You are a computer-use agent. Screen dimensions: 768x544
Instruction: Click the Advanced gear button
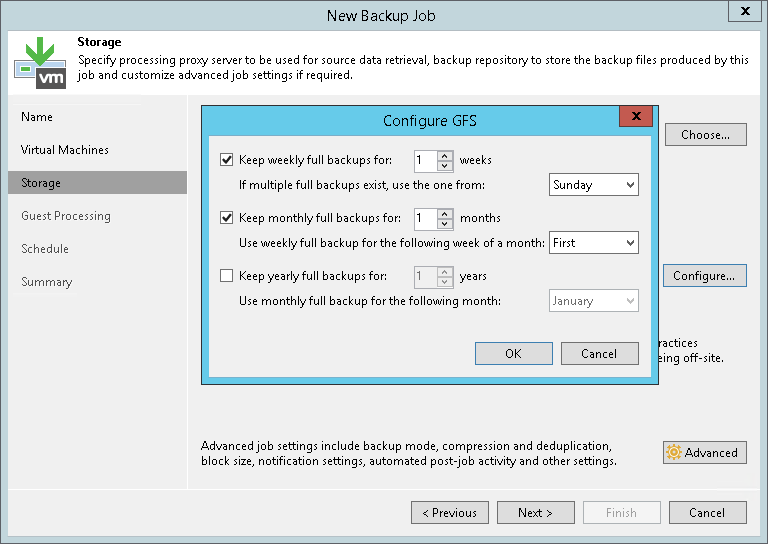coord(704,453)
